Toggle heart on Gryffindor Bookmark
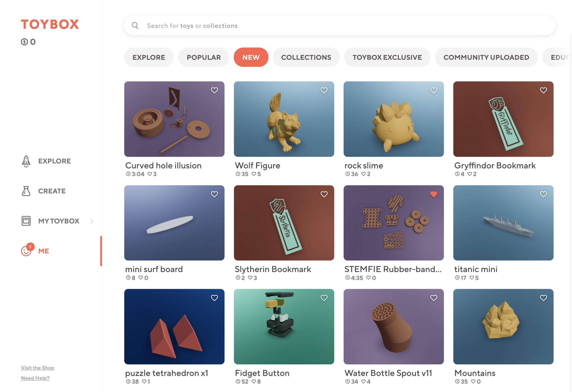The height and width of the screenshot is (392, 572). (544, 90)
